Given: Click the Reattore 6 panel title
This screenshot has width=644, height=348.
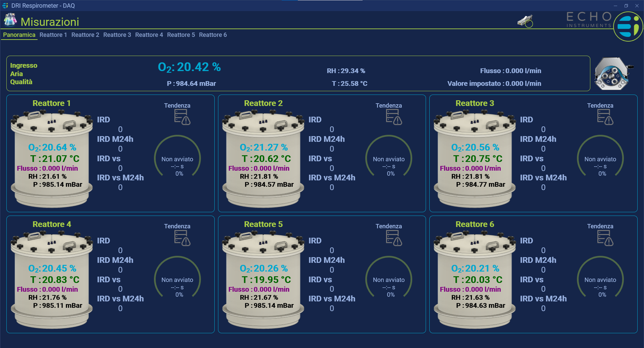Looking at the screenshot, I should click(x=474, y=224).
